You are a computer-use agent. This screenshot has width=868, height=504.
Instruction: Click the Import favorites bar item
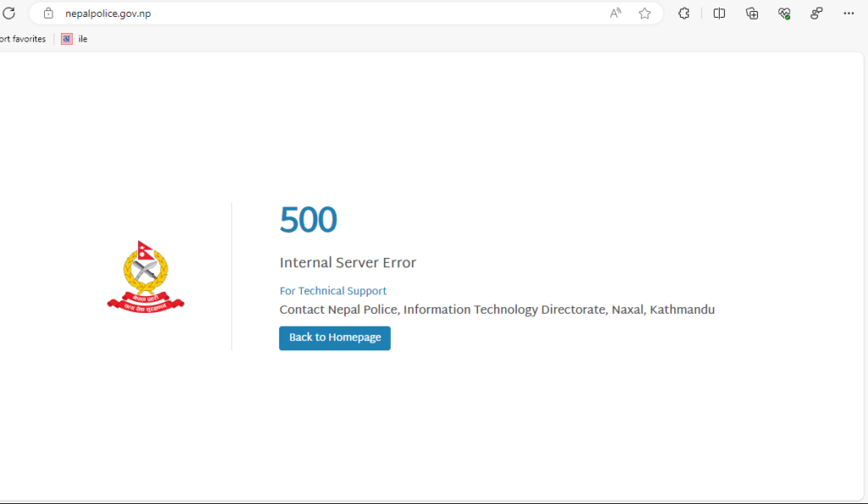pyautogui.click(x=22, y=39)
